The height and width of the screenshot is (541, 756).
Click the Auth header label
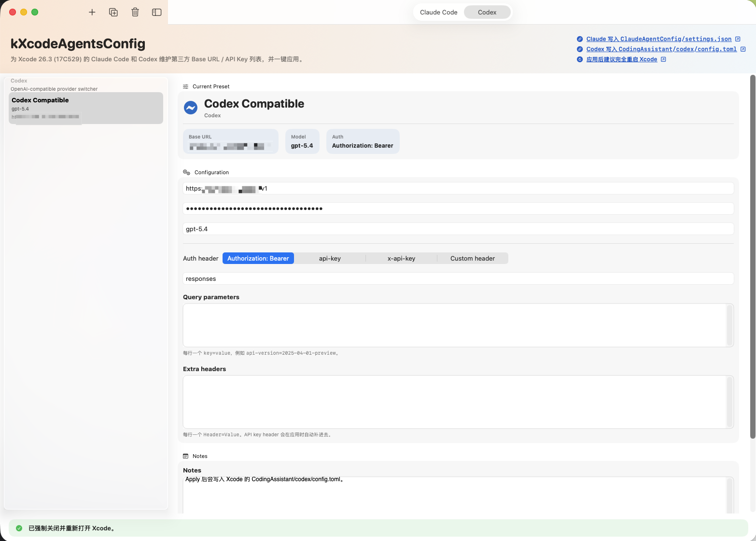tap(200, 259)
